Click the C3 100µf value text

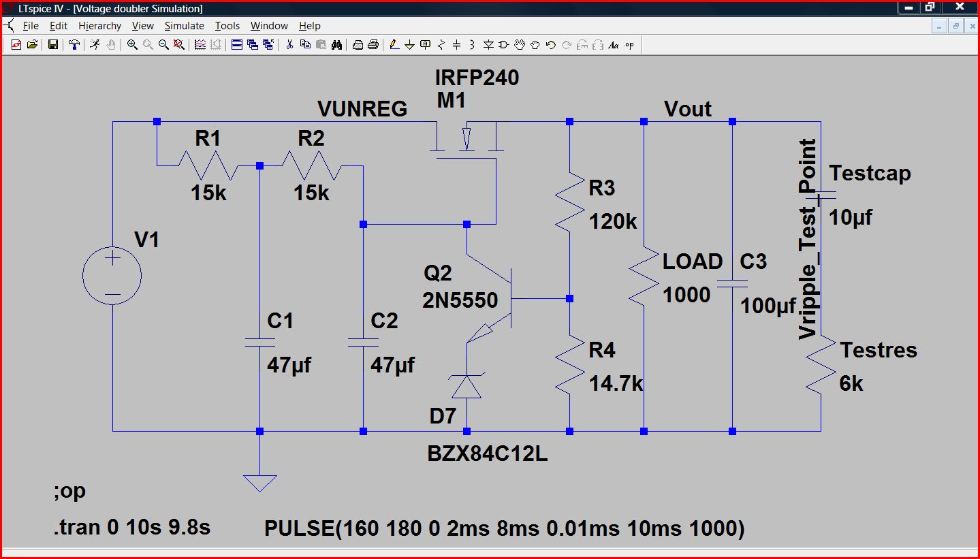[768, 306]
